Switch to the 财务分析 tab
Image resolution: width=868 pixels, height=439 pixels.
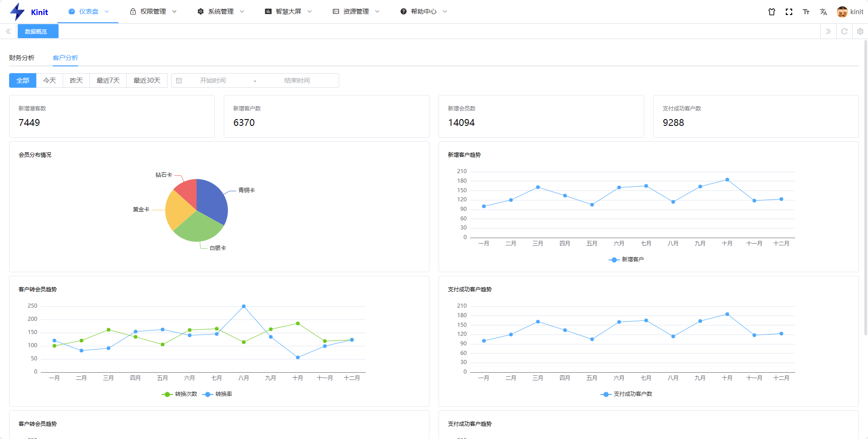[x=22, y=58]
